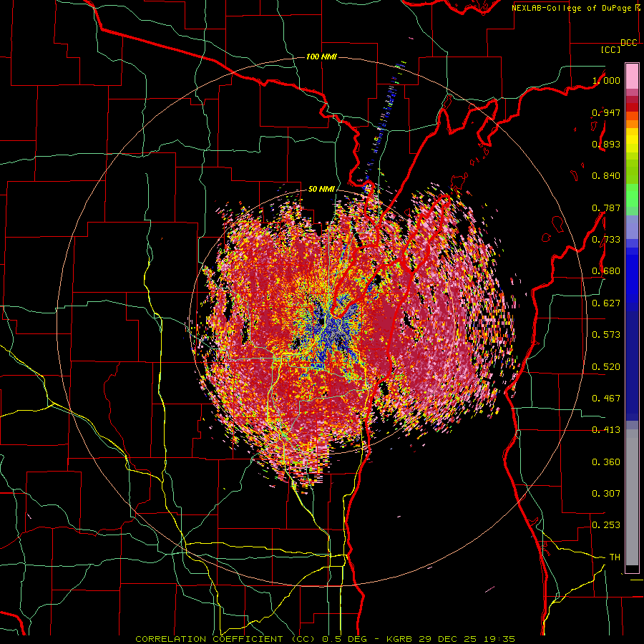Click the 0.787 colorbar value
Screen dimensions: 644x644
point(606,208)
